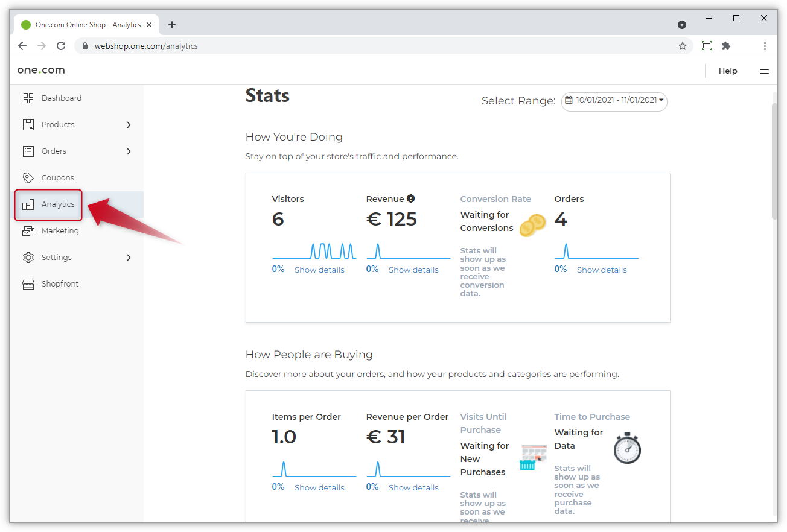Reload the page using refresh icon
The width and height of the screenshot is (787, 532).
[61, 46]
